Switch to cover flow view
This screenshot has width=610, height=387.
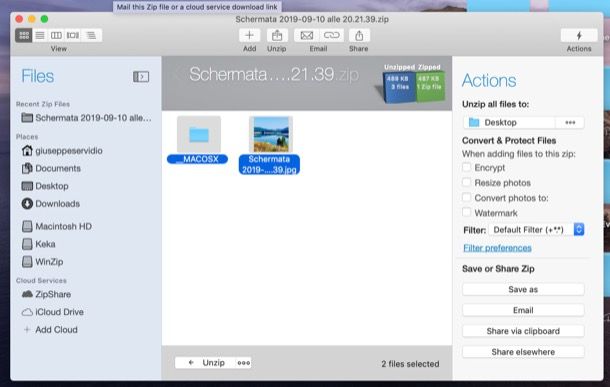point(73,35)
